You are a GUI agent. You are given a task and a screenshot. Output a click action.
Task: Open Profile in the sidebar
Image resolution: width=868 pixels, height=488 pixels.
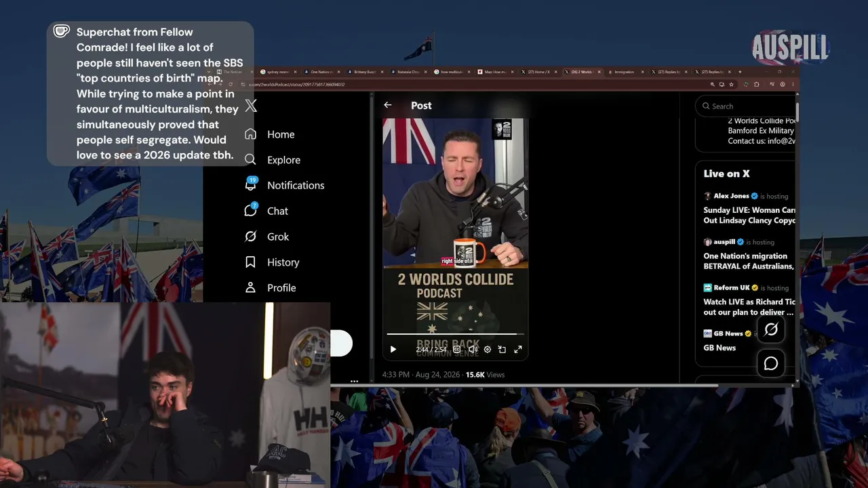click(x=270, y=288)
